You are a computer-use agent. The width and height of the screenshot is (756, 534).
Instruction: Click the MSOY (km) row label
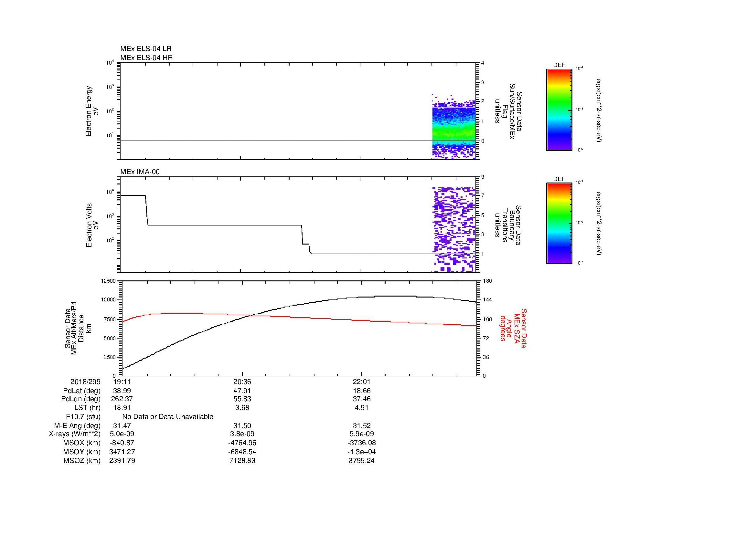tap(82, 452)
